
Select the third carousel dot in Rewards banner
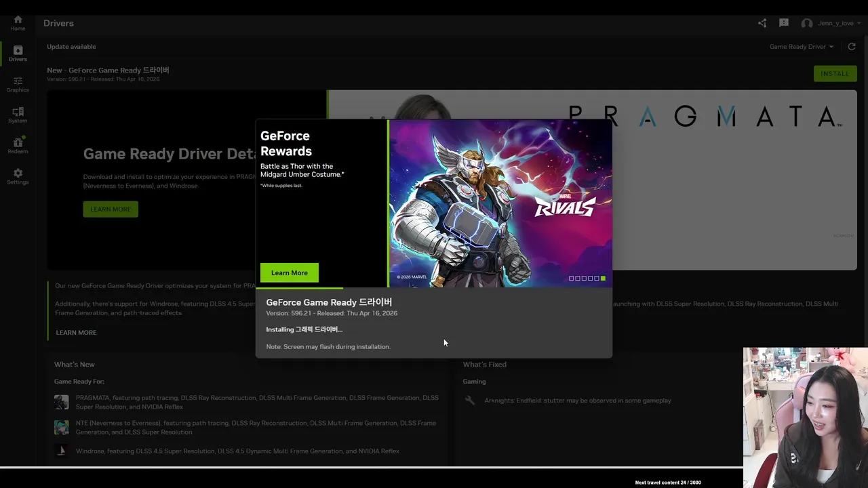click(584, 279)
